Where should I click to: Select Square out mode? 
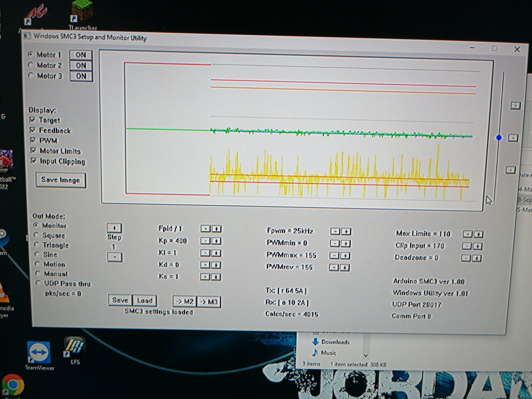point(36,235)
